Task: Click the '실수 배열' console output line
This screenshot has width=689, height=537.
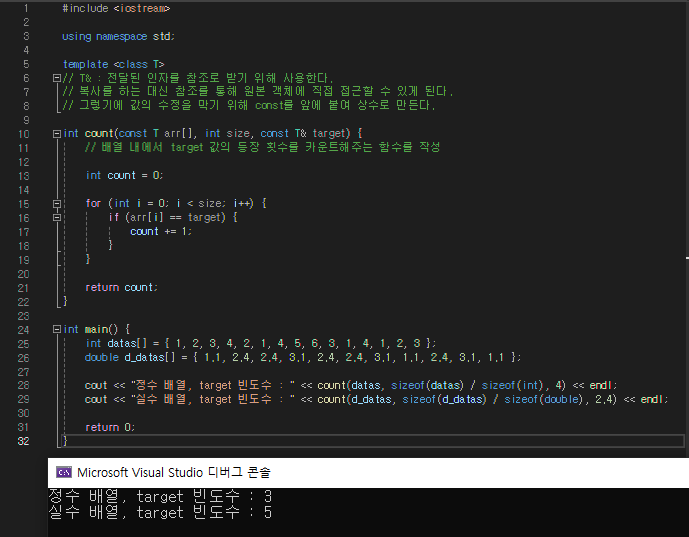Action: click(x=160, y=512)
